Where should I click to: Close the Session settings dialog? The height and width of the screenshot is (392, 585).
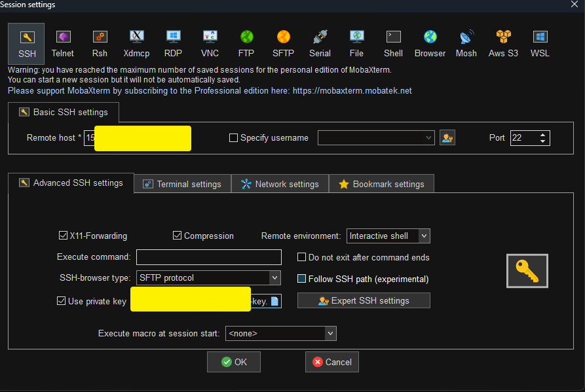click(x=575, y=5)
